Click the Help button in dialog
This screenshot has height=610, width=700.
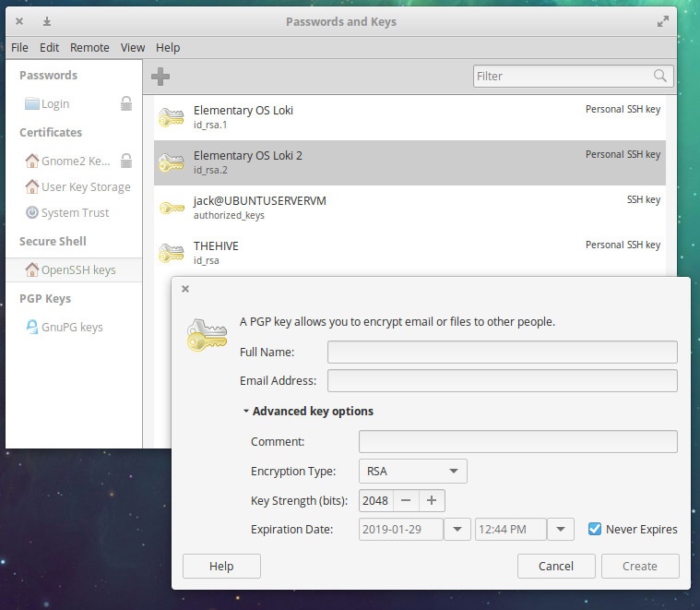click(x=221, y=566)
